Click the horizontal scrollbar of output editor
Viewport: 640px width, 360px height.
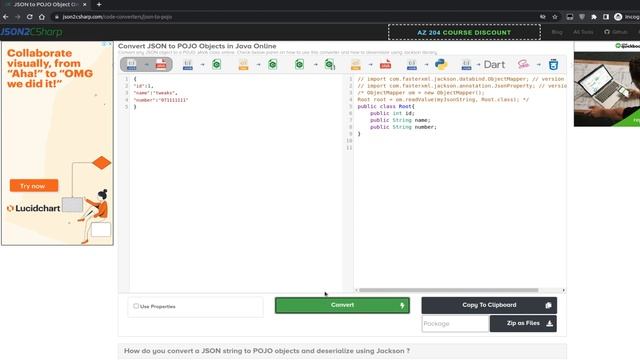(448, 290)
